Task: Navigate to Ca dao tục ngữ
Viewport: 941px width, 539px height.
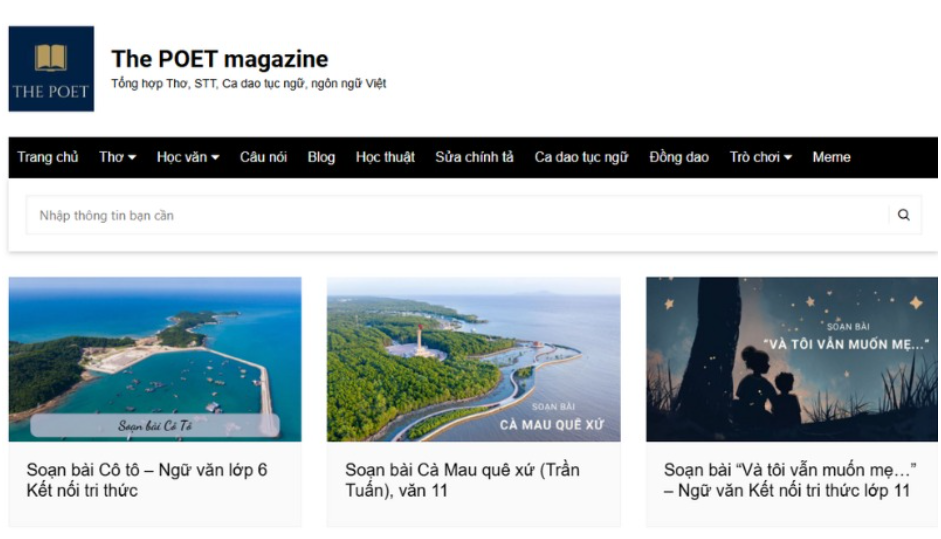Action: [x=581, y=157]
